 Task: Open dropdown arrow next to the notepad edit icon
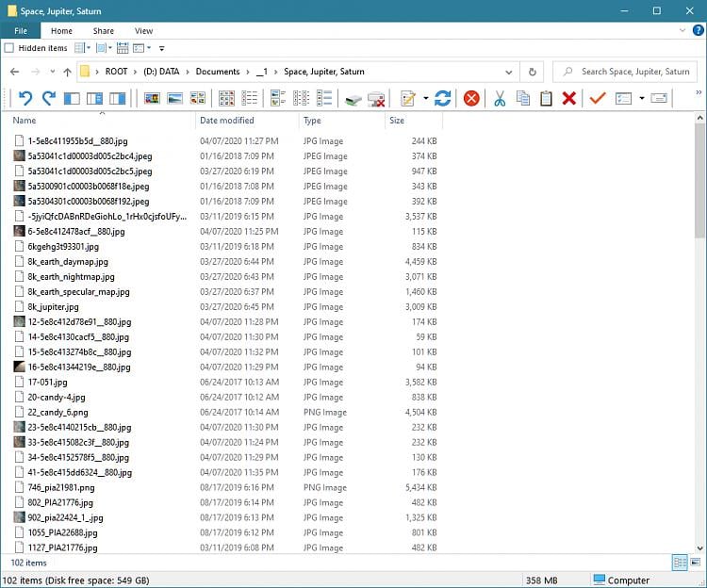click(x=425, y=98)
